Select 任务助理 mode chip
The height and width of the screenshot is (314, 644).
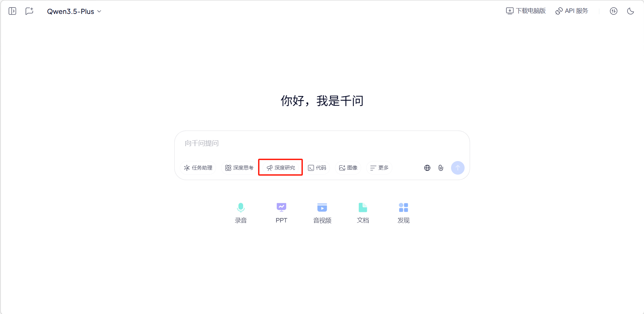point(198,168)
